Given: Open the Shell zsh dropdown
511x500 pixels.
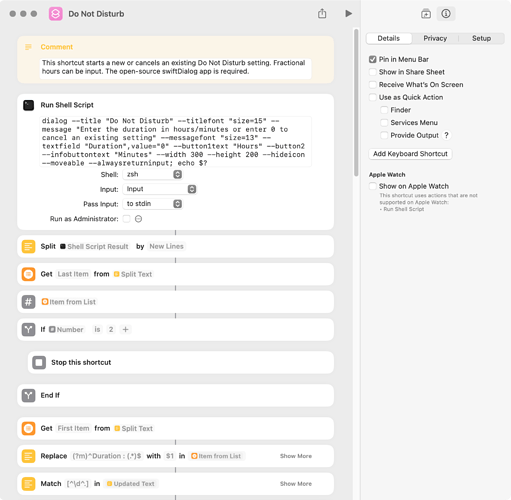Looking at the screenshot, I should tap(152, 174).
